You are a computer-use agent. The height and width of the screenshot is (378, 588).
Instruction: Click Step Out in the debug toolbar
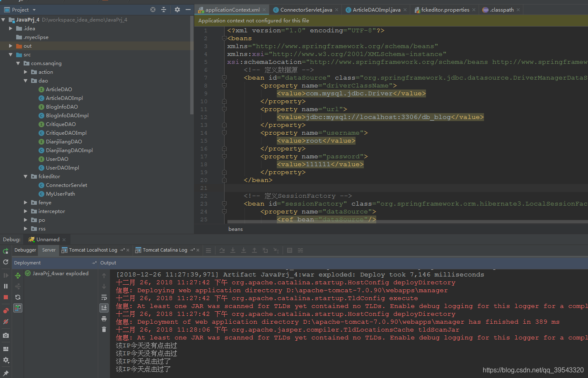254,250
